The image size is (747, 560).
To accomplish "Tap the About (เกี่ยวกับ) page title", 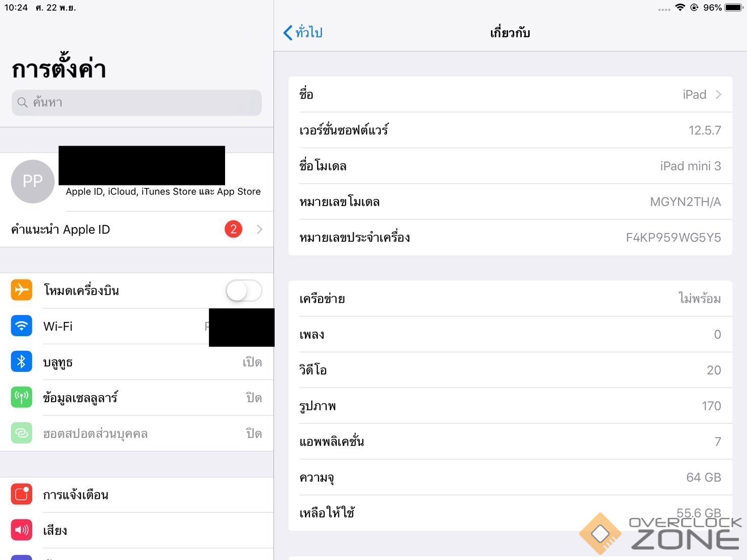I will click(x=510, y=33).
